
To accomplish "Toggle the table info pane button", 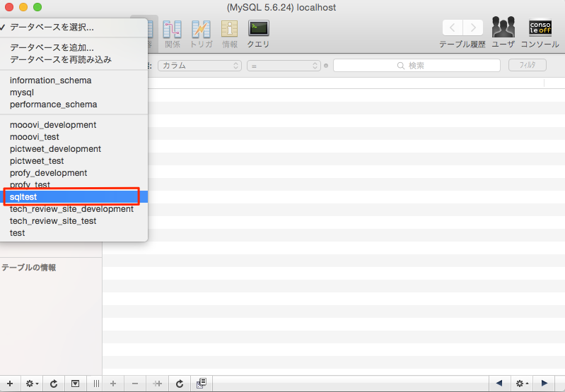I will 75,384.
